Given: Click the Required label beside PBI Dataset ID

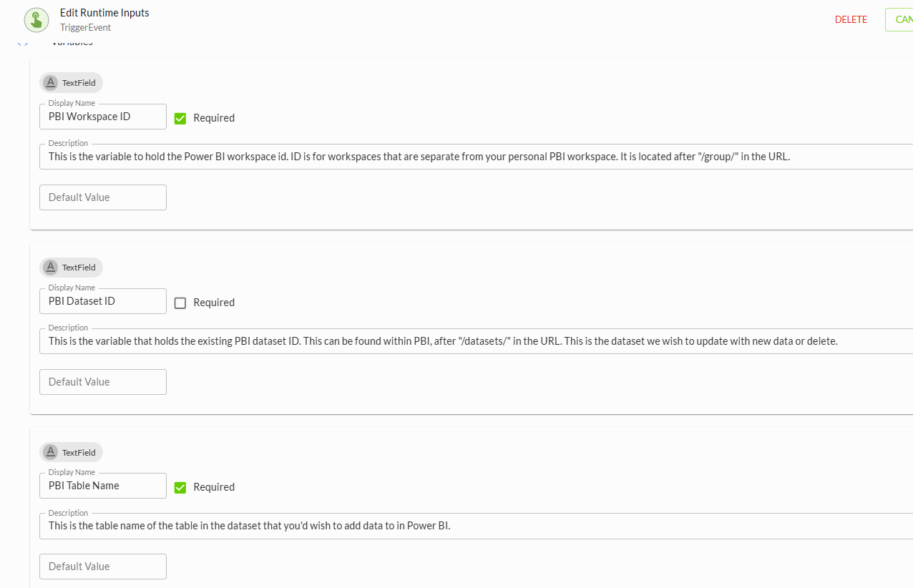Looking at the screenshot, I should click(x=214, y=303).
